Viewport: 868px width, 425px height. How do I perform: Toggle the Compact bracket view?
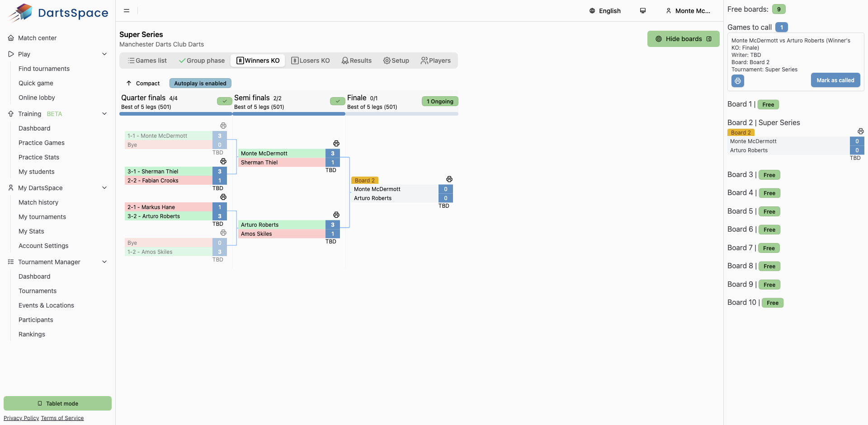[x=143, y=84]
